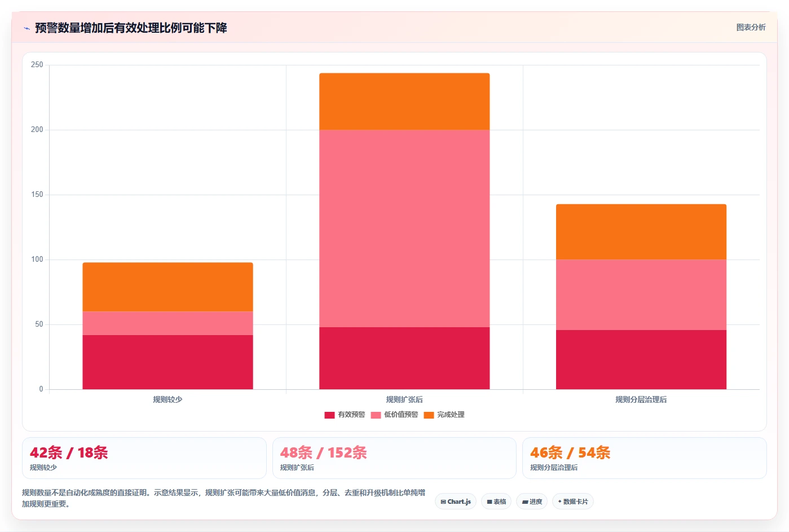Click the x-axis label 规则分层治理后
Image resolution: width=789 pixels, height=532 pixels.
pos(641,399)
